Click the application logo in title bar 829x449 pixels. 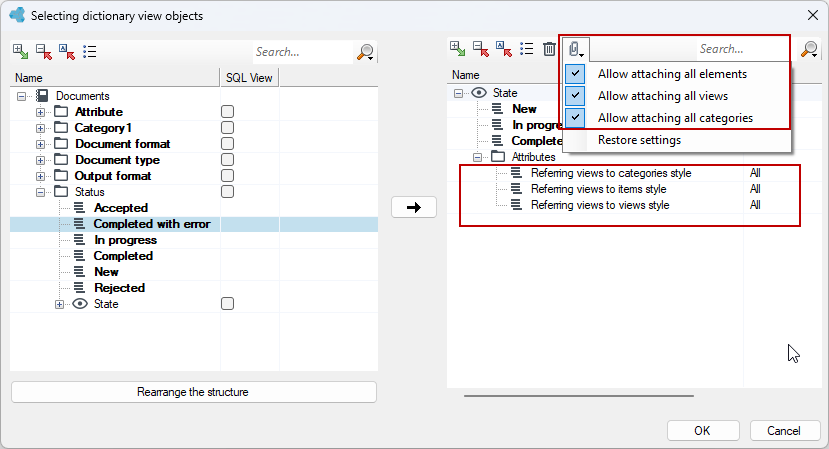[17, 15]
